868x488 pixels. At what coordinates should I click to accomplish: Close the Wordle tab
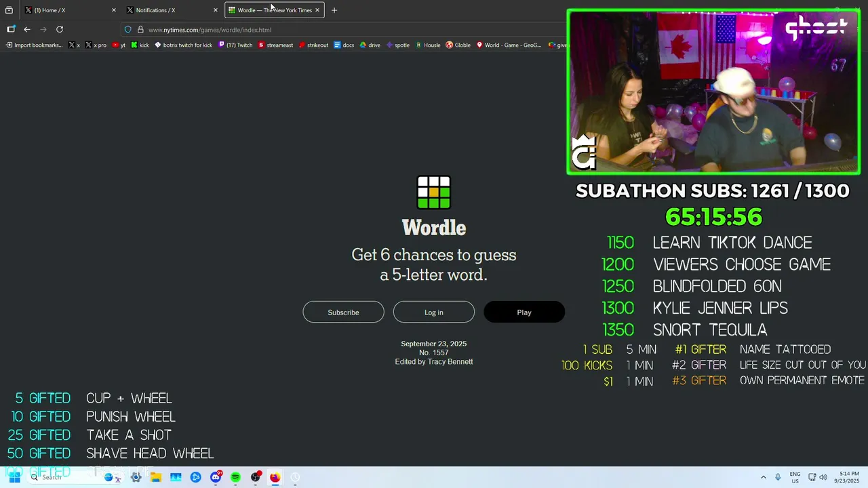coord(317,10)
